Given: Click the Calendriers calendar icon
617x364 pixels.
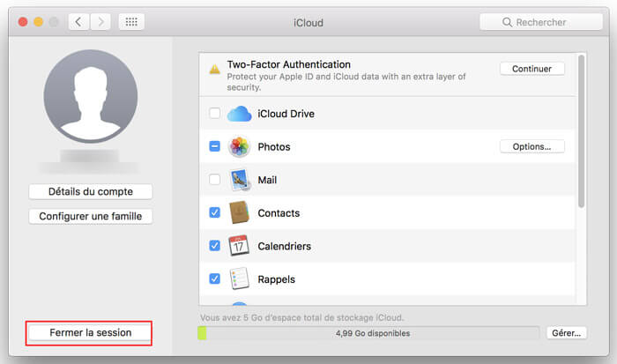Looking at the screenshot, I should point(239,246).
